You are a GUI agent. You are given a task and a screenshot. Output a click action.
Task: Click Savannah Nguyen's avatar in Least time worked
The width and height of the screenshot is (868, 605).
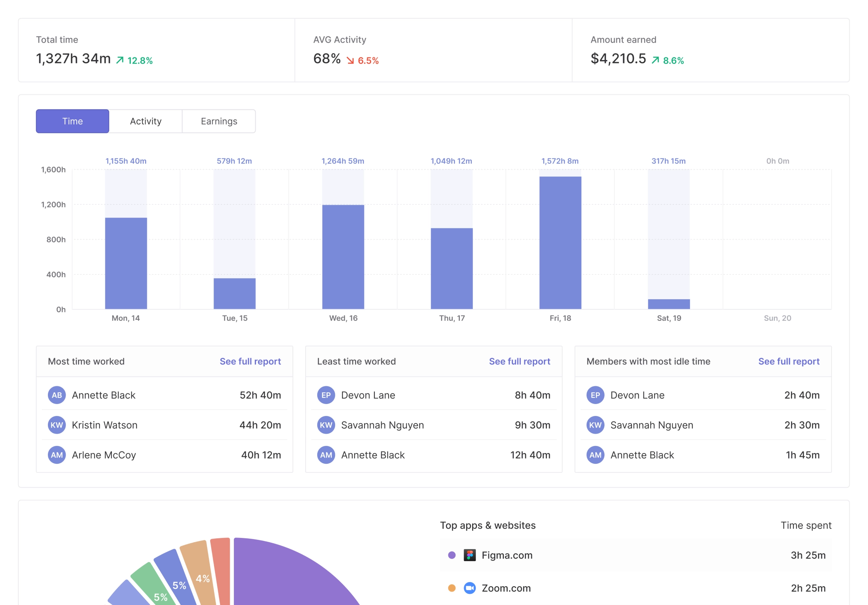(x=326, y=425)
